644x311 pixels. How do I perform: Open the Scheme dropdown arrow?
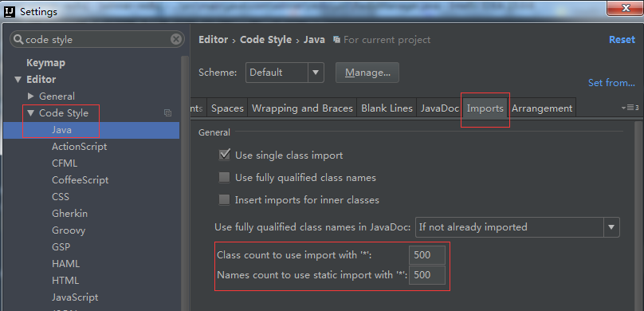tap(316, 73)
